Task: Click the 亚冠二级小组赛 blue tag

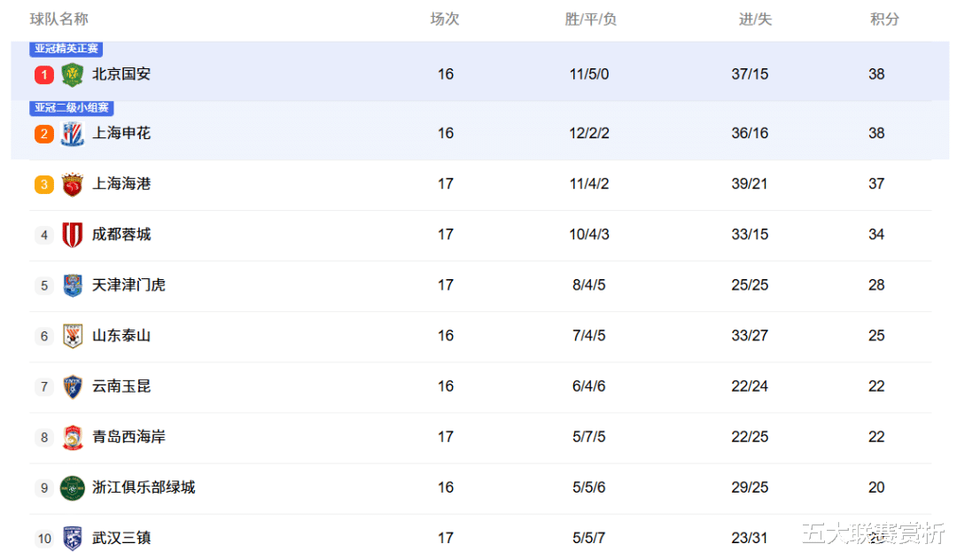Action: point(72,108)
